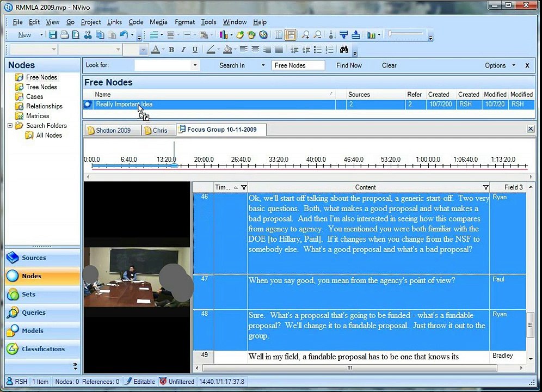Open the Sets navigation button
The height and width of the screenshot is (392, 542).
tap(42, 294)
